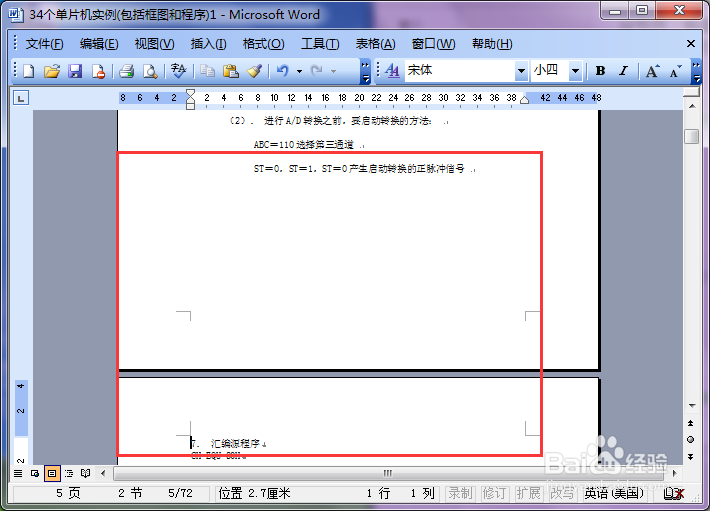This screenshot has width=710, height=511.
Task: Open the font size dropdown arrow
Action: pyautogui.click(x=575, y=71)
